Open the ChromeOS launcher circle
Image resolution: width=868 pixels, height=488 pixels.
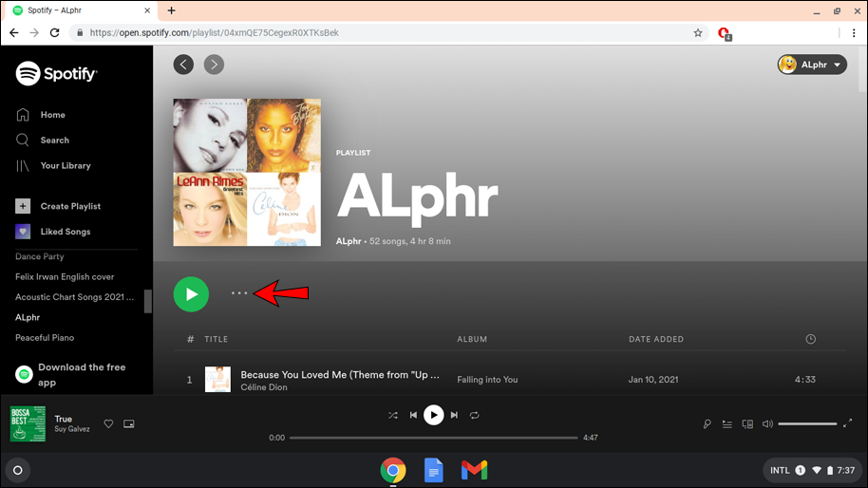pyautogui.click(x=18, y=470)
